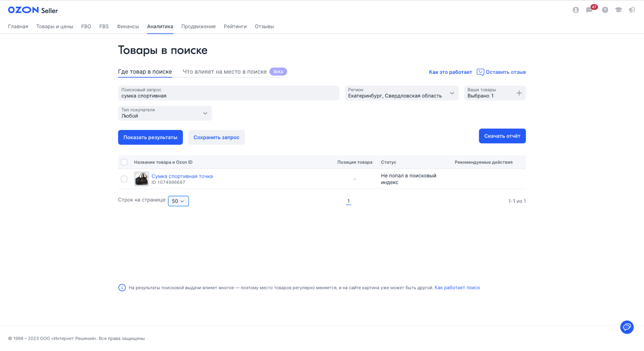Open the rows per page 50 dropdown

point(178,201)
